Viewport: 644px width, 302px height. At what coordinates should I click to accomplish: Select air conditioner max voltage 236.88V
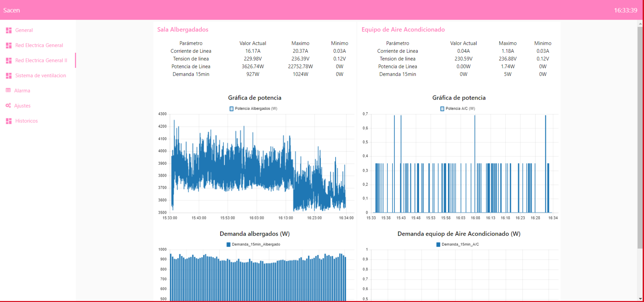pyautogui.click(x=508, y=59)
